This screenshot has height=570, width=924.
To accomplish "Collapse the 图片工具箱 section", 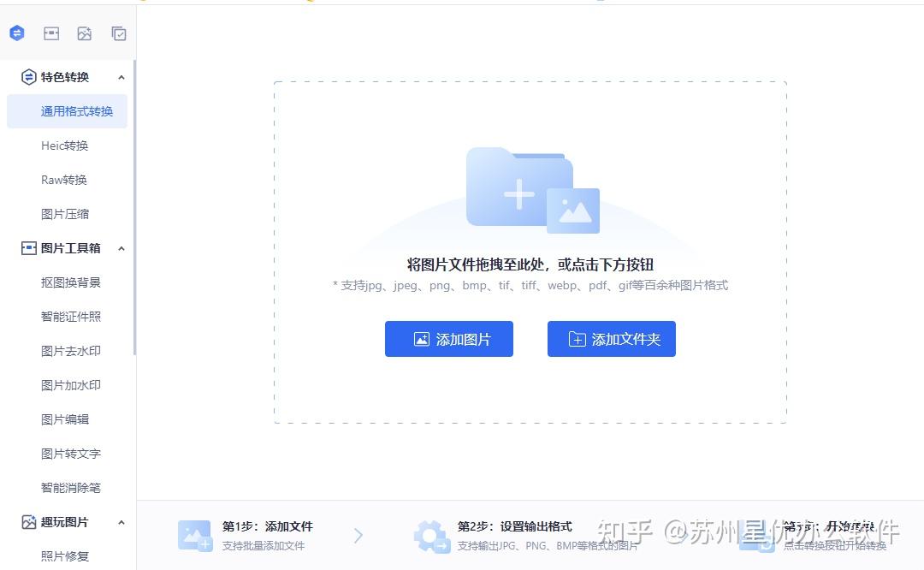I will click(121, 247).
